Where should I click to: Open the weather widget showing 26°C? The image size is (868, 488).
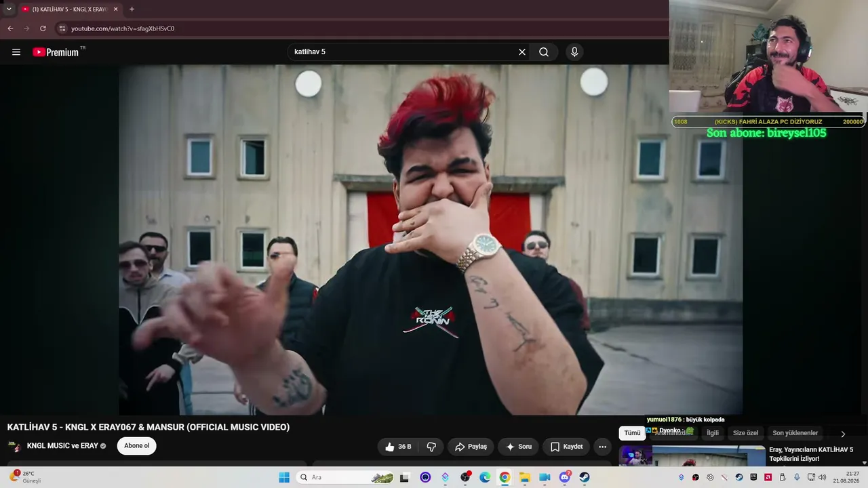point(24,477)
